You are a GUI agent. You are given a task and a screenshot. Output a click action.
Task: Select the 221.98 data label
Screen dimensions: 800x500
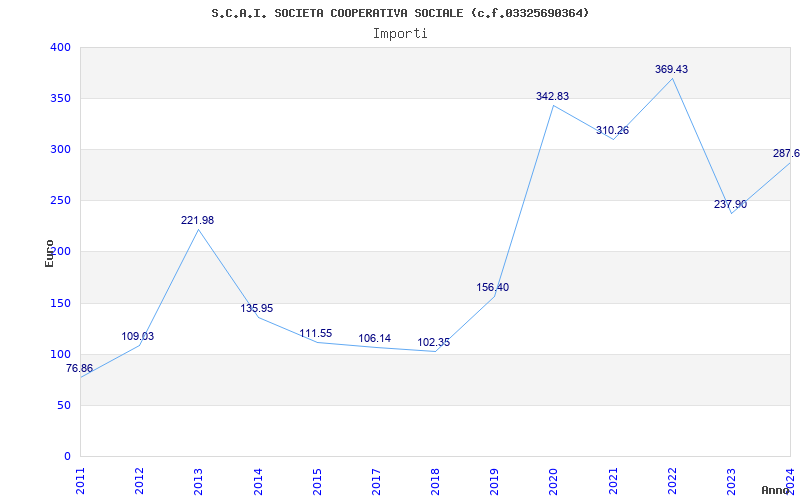click(x=197, y=220)
